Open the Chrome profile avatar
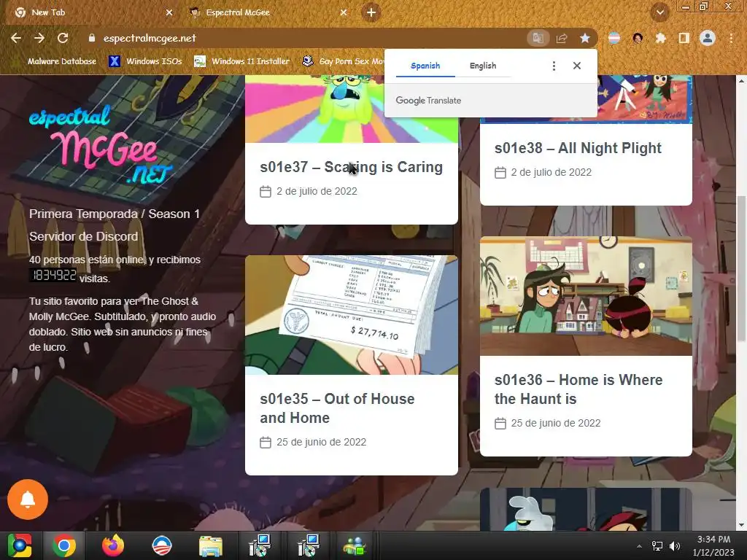747x560 pixels. coord(708,38)
